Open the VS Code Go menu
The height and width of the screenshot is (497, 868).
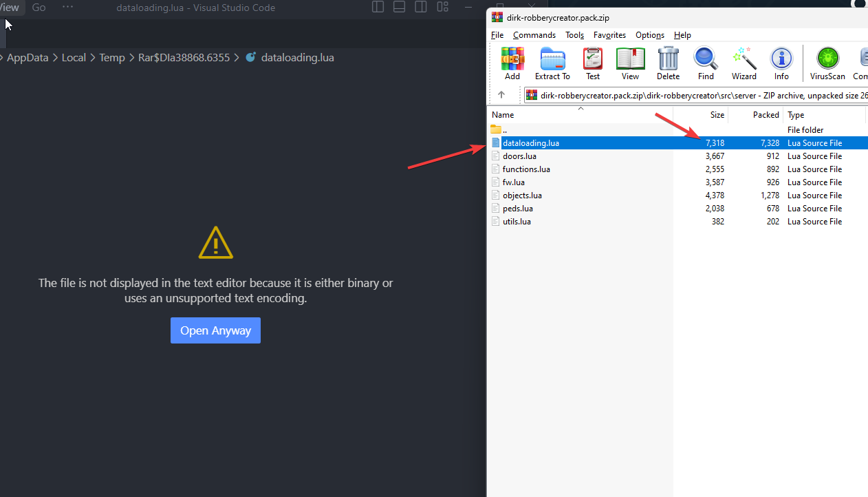coord(39,8)
